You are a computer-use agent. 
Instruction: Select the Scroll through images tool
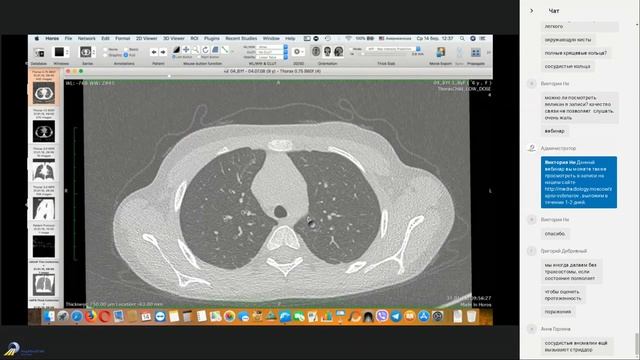pos(215,50)
